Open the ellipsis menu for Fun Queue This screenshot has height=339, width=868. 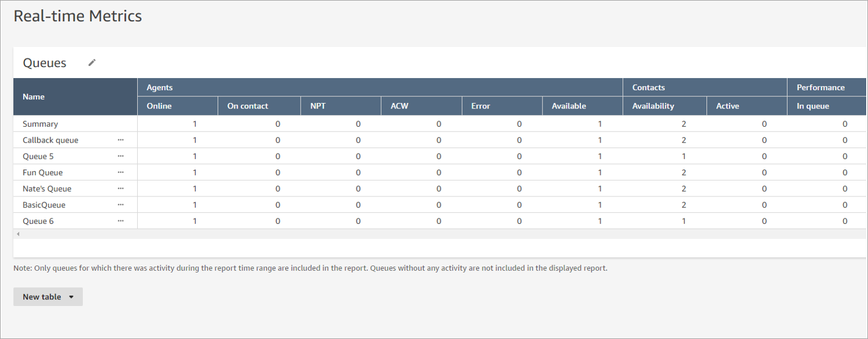click(121, 173)
